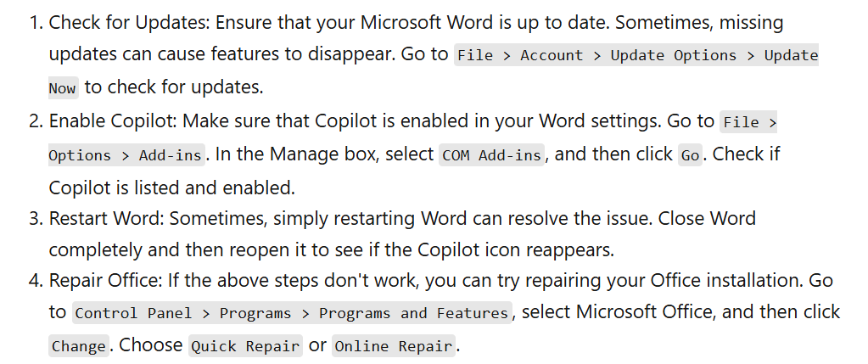The height and width of the screenshot is (364, 868).
Task: Click list number 4 marker
Action: 36,281
